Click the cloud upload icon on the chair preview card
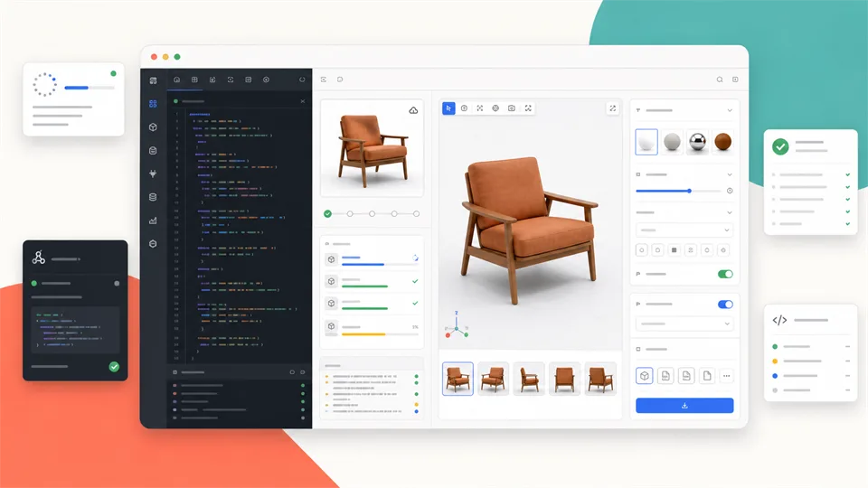 413,110
